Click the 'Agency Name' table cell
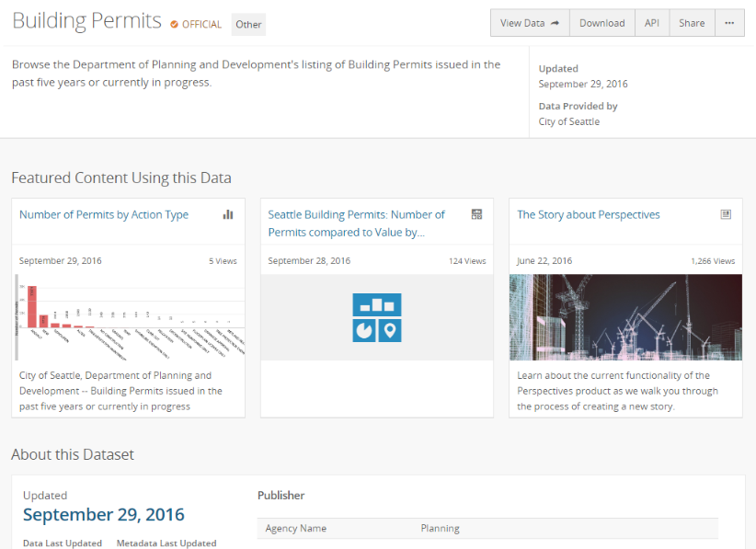This screenshot has width=756, height=549. pyautogui.click(x=295, y=528)
